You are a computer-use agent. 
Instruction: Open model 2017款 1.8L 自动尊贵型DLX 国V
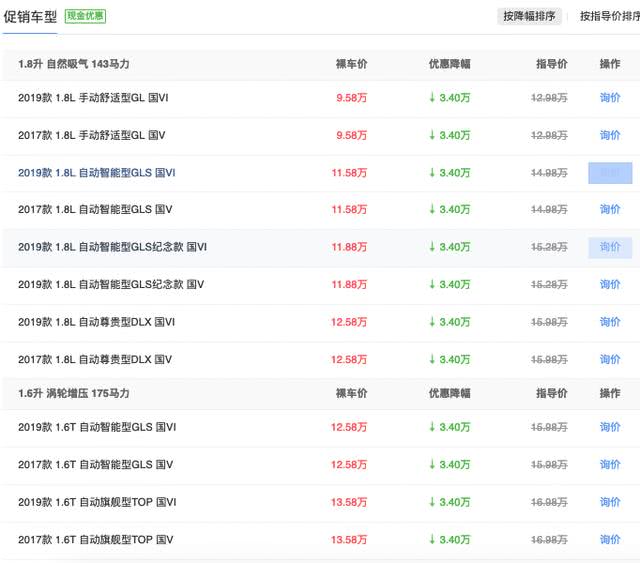[95, 360]
